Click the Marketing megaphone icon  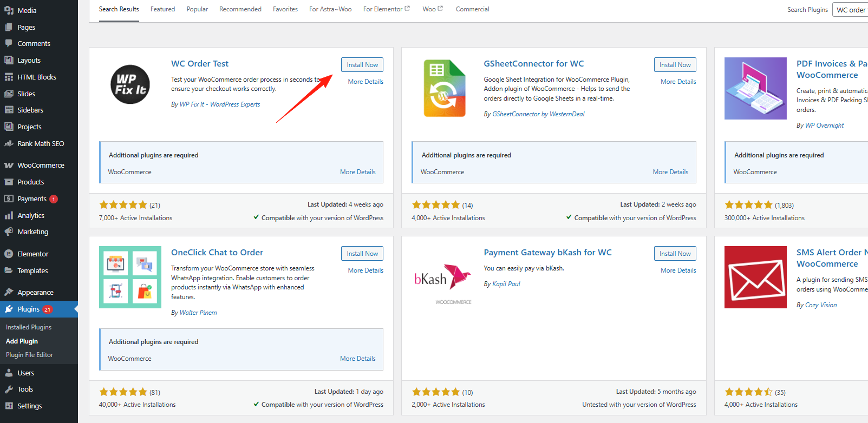tap(9, 232)
